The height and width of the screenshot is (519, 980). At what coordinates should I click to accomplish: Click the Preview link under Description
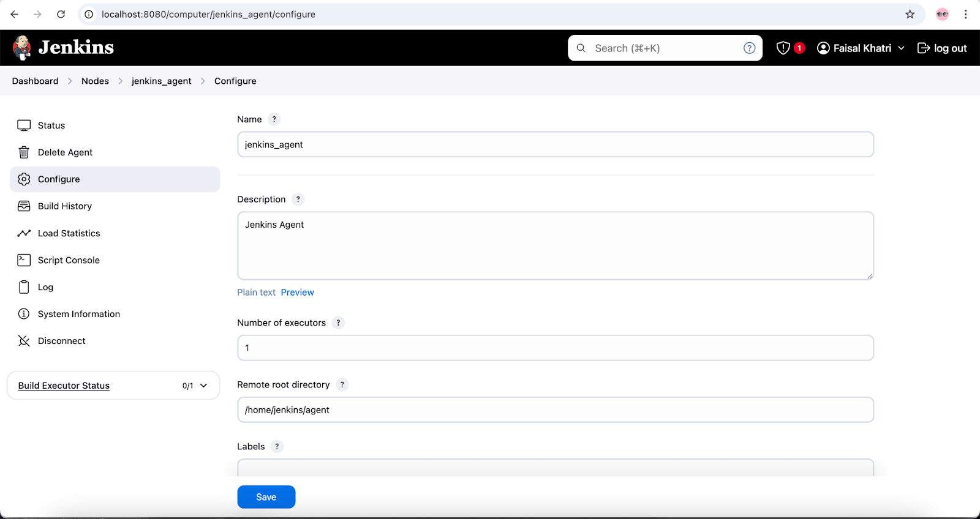(x=298, y=293)
